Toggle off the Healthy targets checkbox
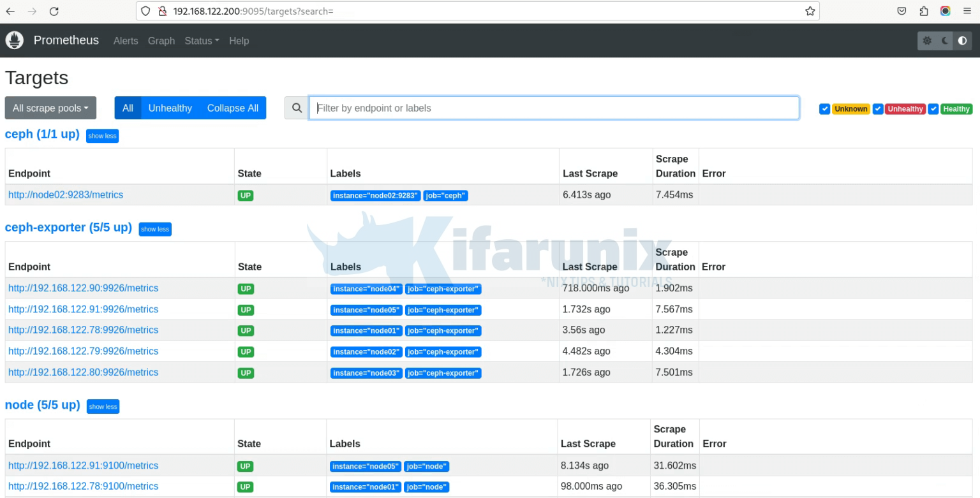 [x=933, y=108]
